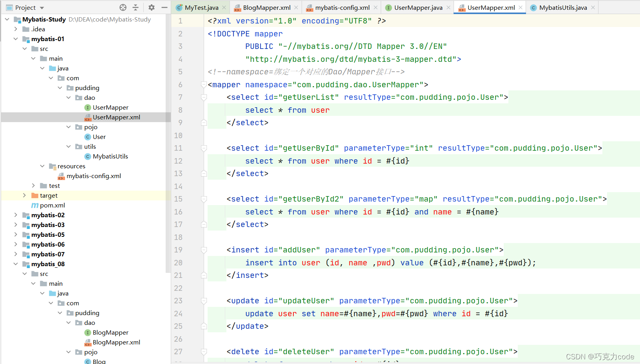
Task: Expand the test folder
Action: point(33,186)
